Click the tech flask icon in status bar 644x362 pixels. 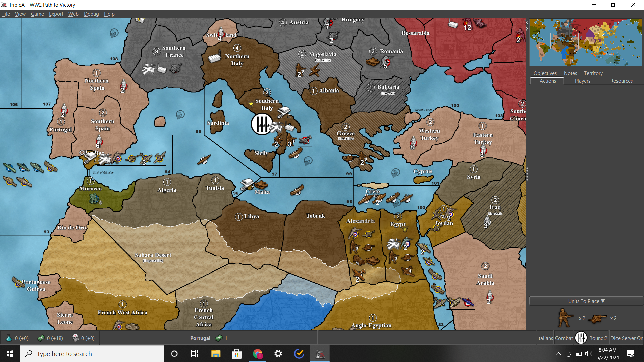(x=9, y=338)
